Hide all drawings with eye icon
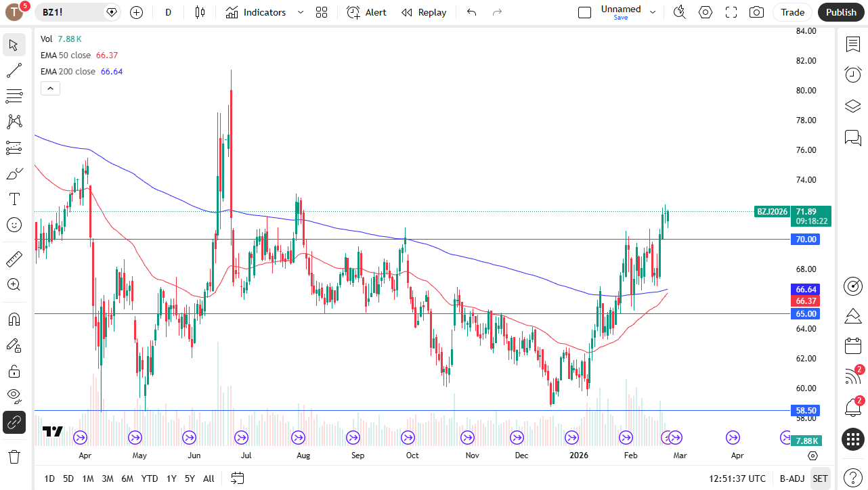The width and height of the screenshot is (868, 490). 14,397
